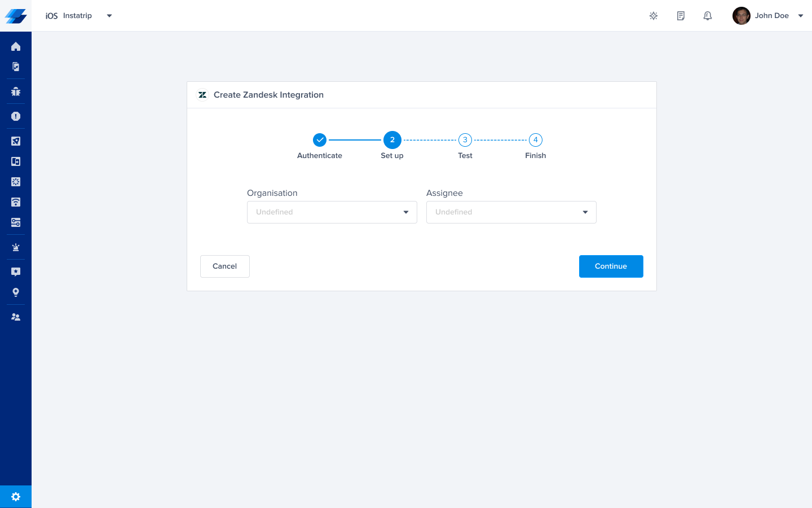Go to the Authenticate step checkmark

click(x=320, y=140)
